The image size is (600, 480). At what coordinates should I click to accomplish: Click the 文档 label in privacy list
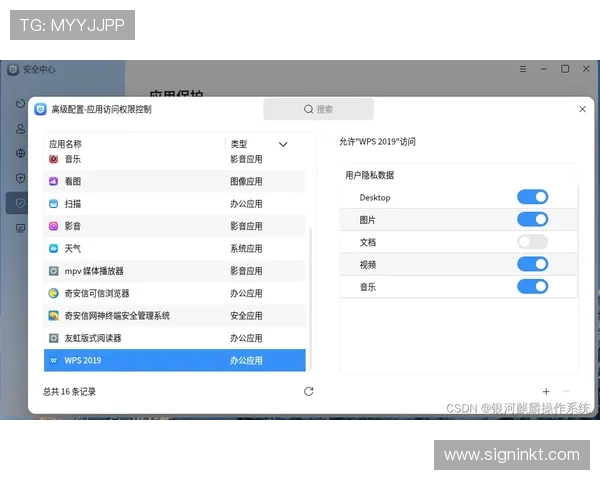click(368, 242)
